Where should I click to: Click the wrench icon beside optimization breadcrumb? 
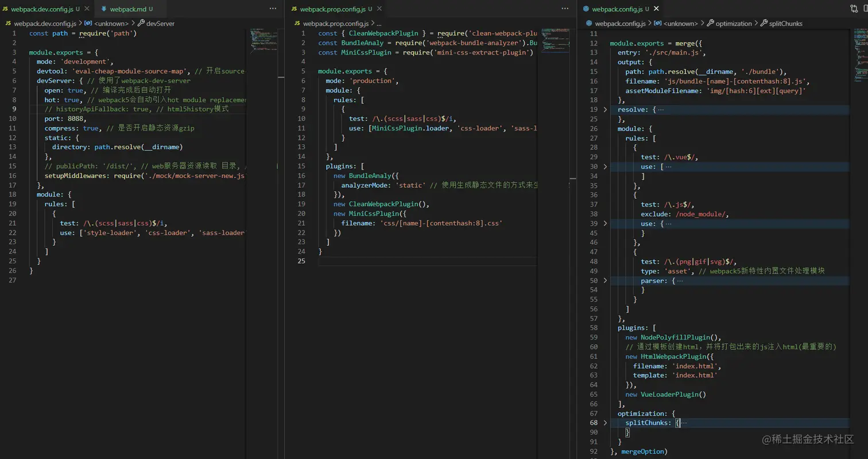coord(710,24)
